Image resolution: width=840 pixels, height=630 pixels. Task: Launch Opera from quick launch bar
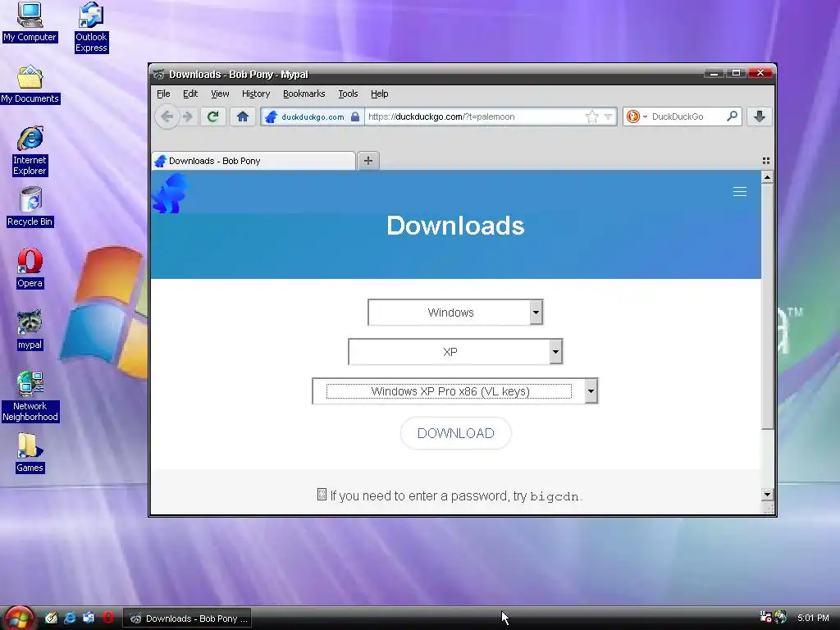[x=107, y=618]
